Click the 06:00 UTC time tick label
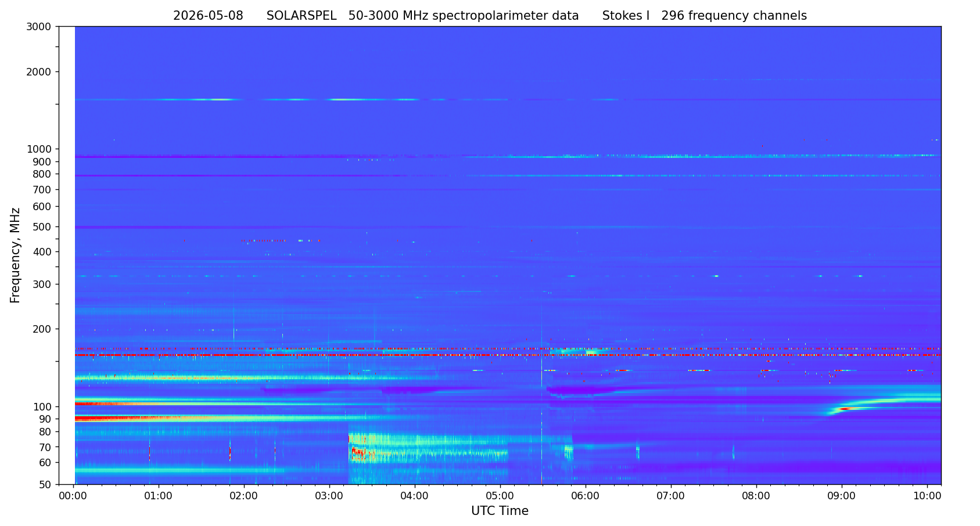 tap(585, 496)
